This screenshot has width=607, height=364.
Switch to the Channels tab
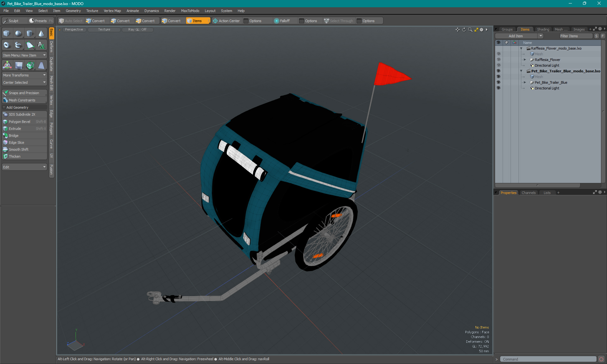(x=529, y=193)
